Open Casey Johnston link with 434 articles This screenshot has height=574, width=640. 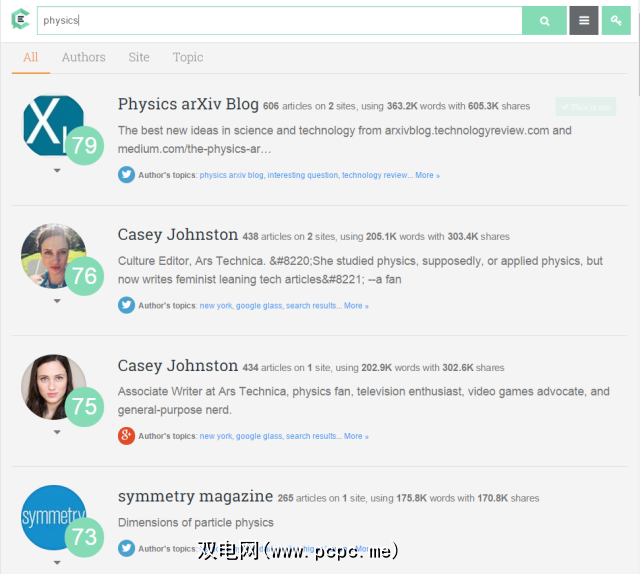(178, 366)
